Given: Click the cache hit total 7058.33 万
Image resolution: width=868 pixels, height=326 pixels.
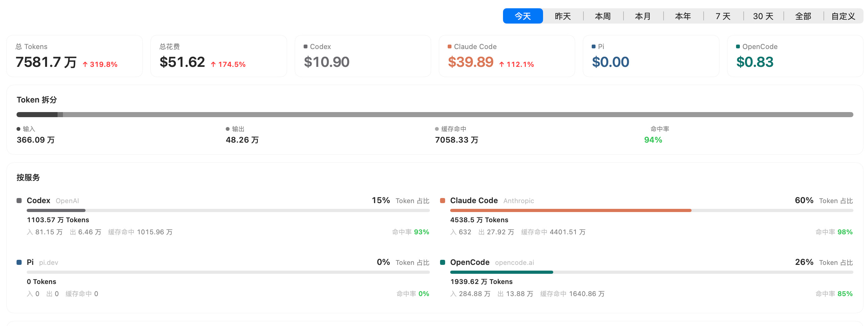Looking at the screenshot, I should click(457, 140).
